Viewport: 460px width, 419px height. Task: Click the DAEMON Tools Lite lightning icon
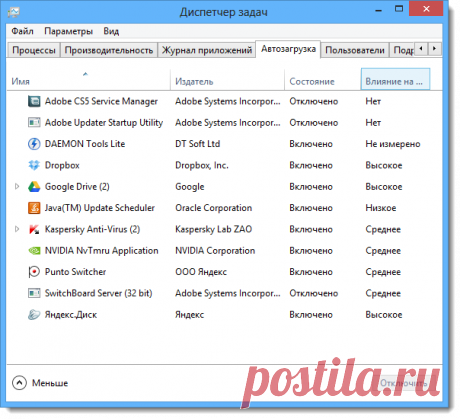point(34,144)
